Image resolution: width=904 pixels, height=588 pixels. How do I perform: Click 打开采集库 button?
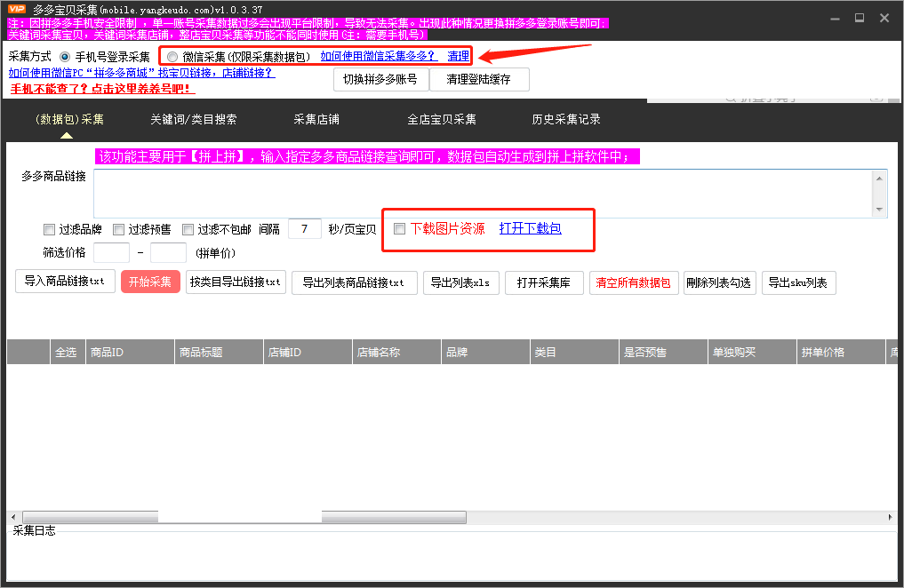coord(544,282)
